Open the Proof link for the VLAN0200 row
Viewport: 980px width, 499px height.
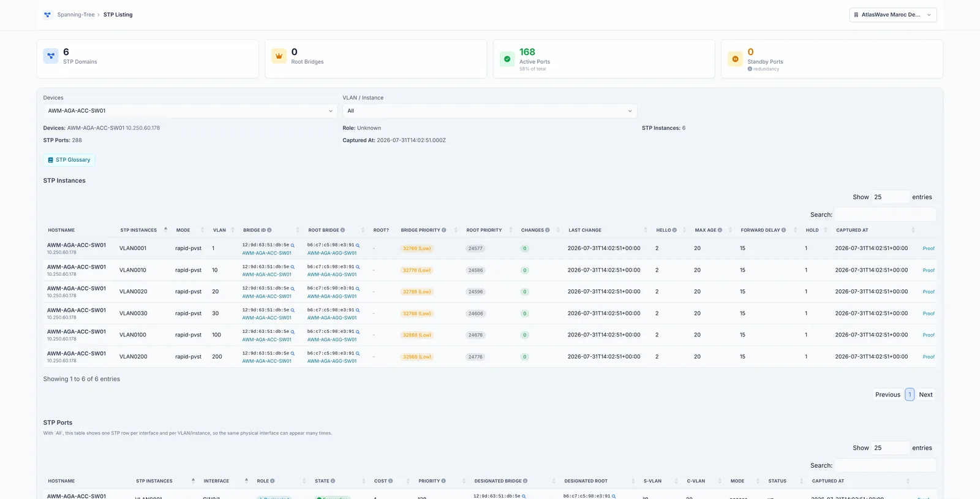pos(929,357)
